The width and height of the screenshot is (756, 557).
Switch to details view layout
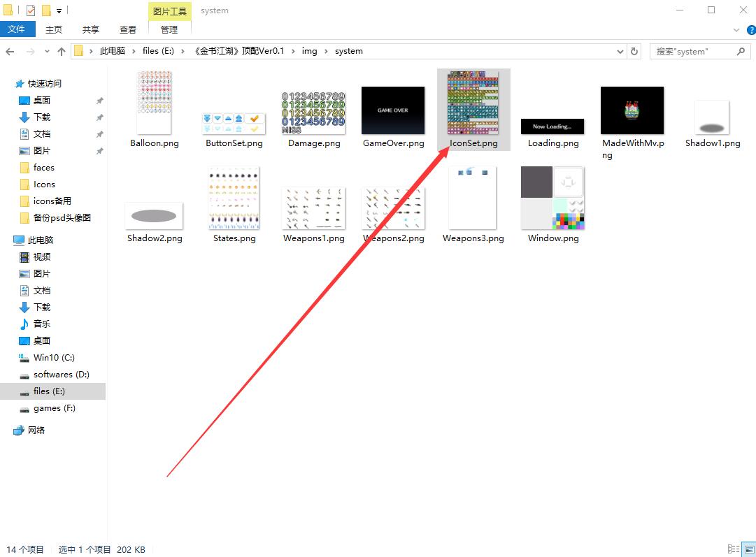click(734, 549)
